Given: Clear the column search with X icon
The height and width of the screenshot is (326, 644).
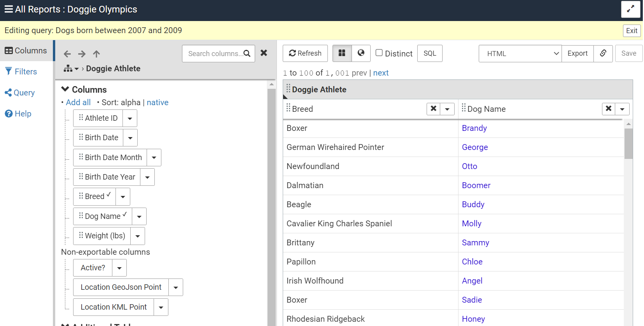Looking at the screenshot, I should (264, 53).
